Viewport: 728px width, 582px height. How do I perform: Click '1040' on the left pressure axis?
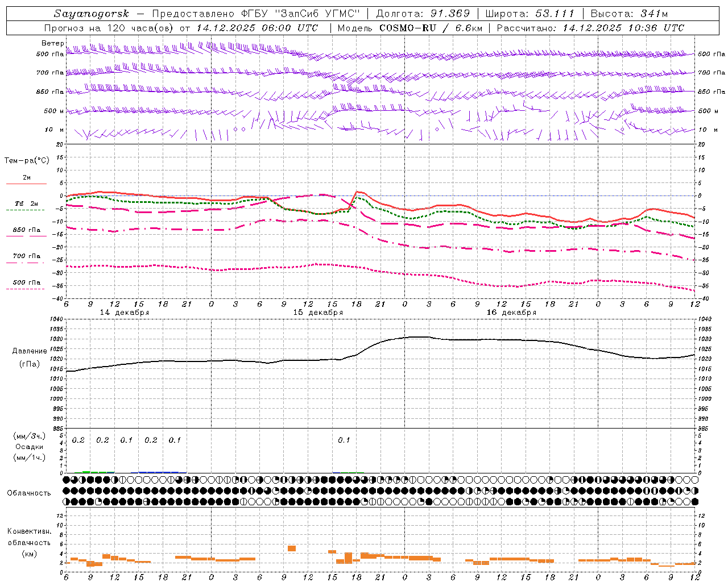(x=56, y=319)
